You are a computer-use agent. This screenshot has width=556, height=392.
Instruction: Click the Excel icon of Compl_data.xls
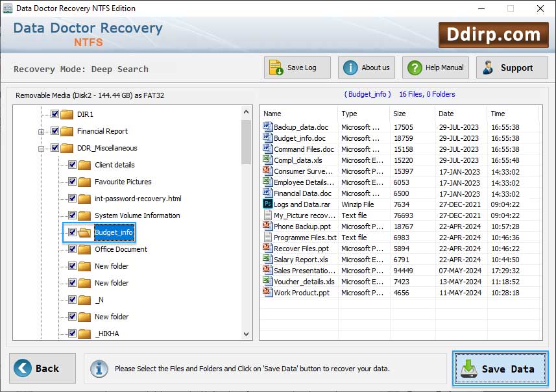coord(267,159)
